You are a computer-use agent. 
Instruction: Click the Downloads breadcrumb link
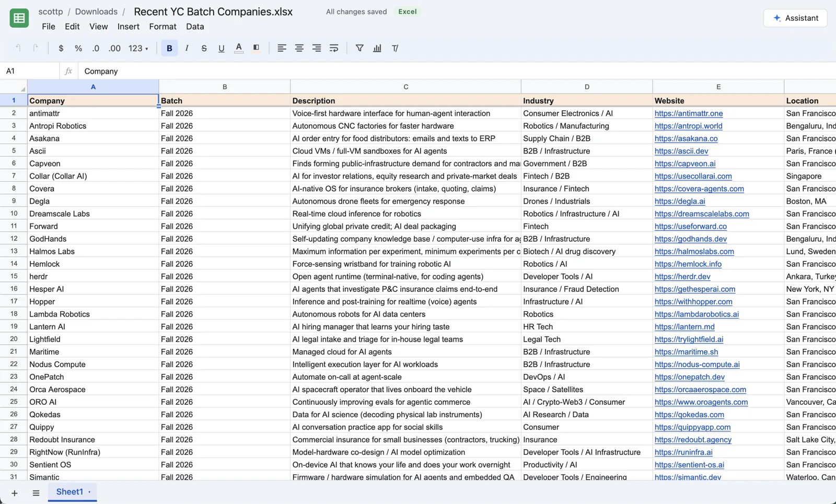click(x=96, y=11)
